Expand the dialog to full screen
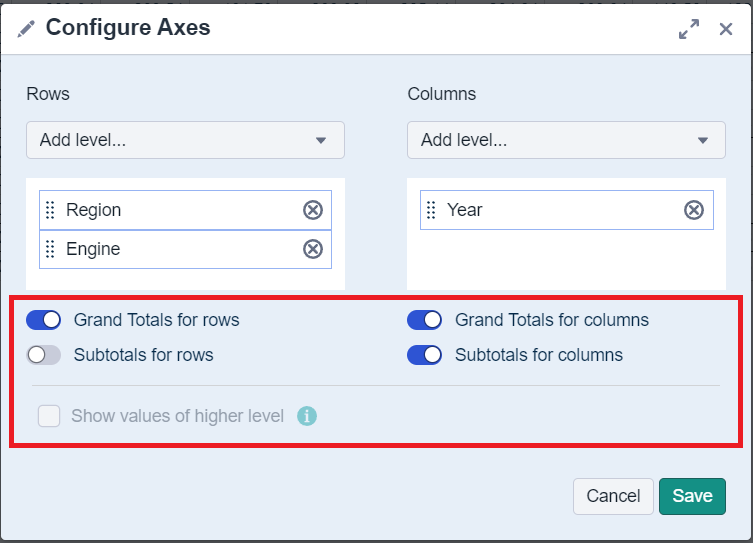Image resolution: width=753 pixels, height=543 pixels. (689, 29)
